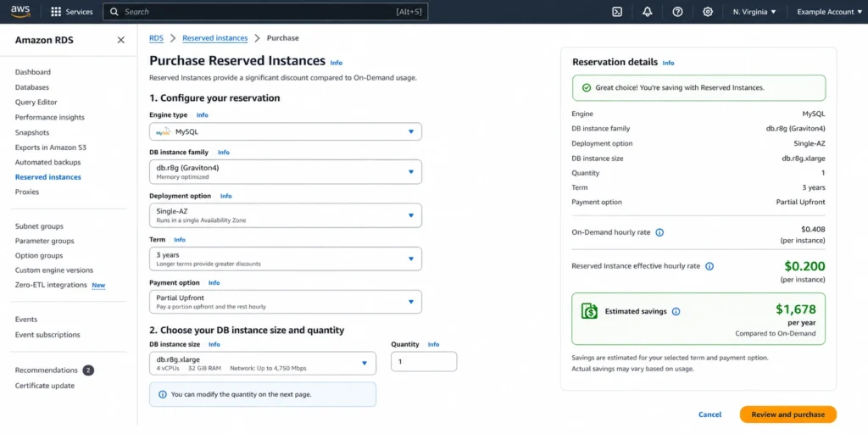868x434 pixels.
Task: Open Performance insights in sidebar
Action: click(x=50, y=117)
